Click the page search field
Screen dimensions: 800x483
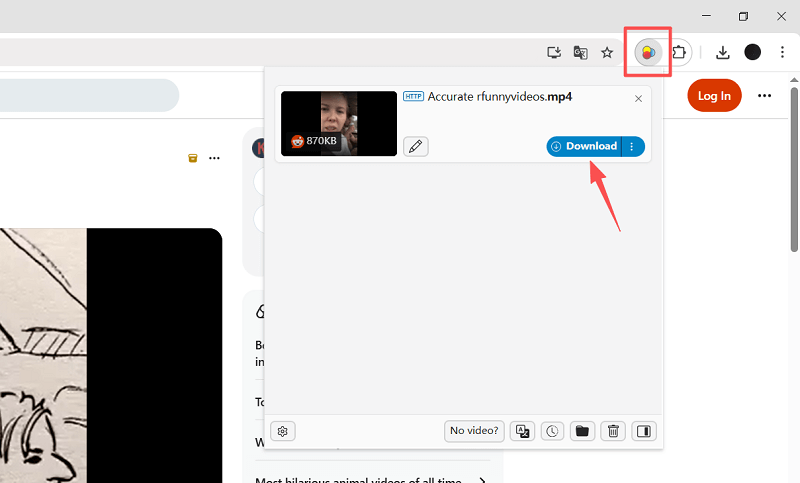click(x=89, y=95)
